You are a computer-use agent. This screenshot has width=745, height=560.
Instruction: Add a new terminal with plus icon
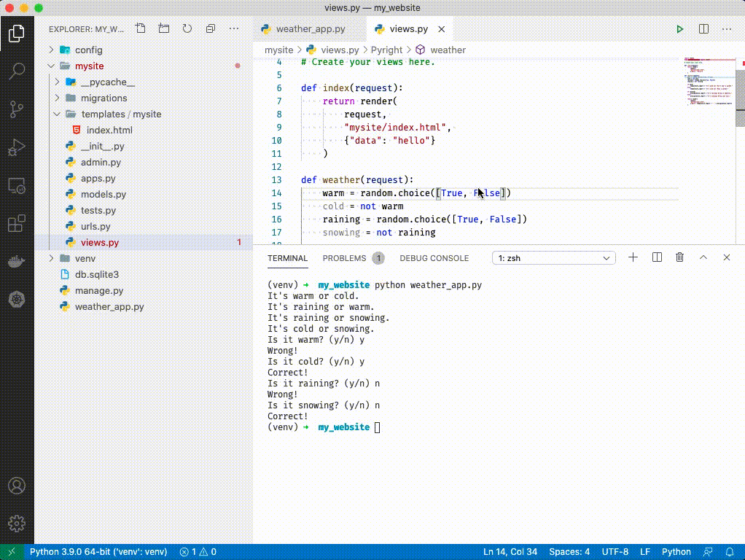point(633,257)
